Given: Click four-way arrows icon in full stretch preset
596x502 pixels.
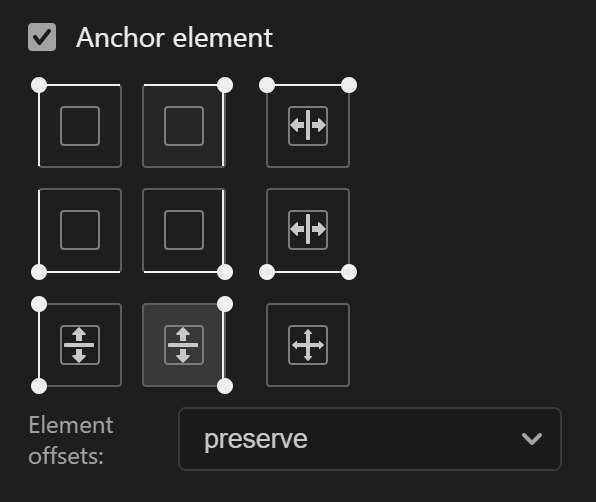Looking at the screenshot, I should [x=308, y=345].
